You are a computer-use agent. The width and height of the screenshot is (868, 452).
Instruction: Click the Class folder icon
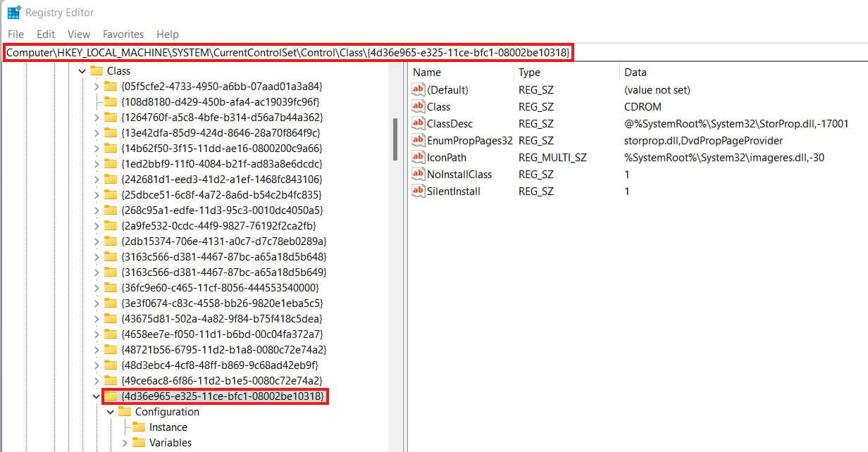96,71
